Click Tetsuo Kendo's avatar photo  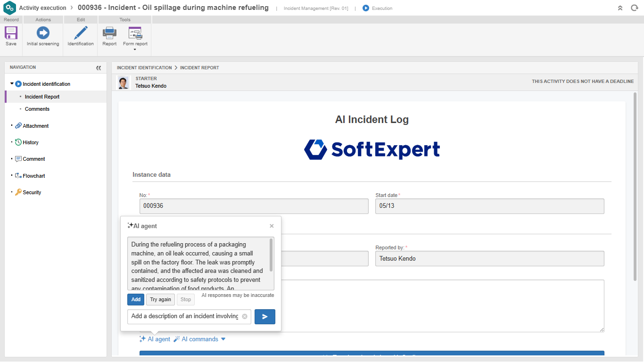[x=123, y=82]
